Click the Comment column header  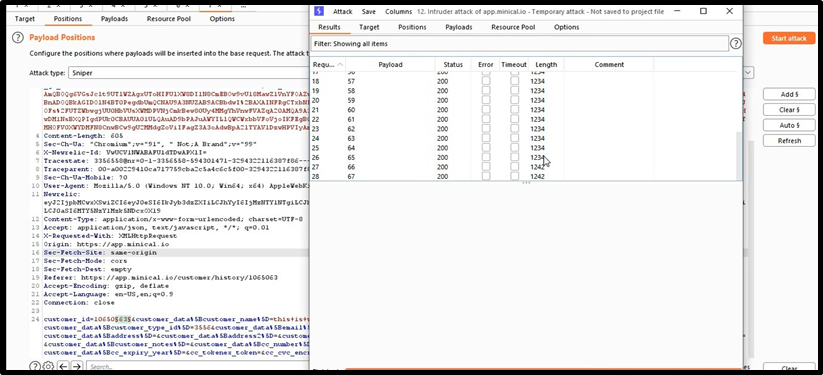coord(609,65)
